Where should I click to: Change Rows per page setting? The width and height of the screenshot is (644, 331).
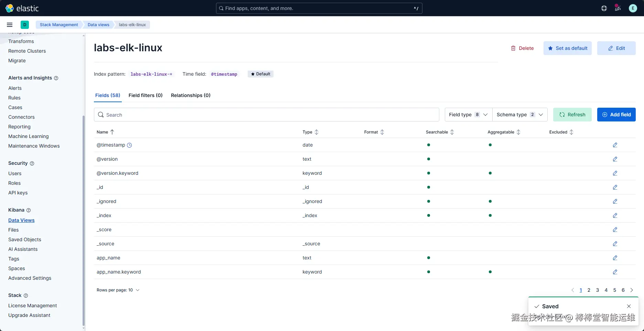click(x=118, y=290)
